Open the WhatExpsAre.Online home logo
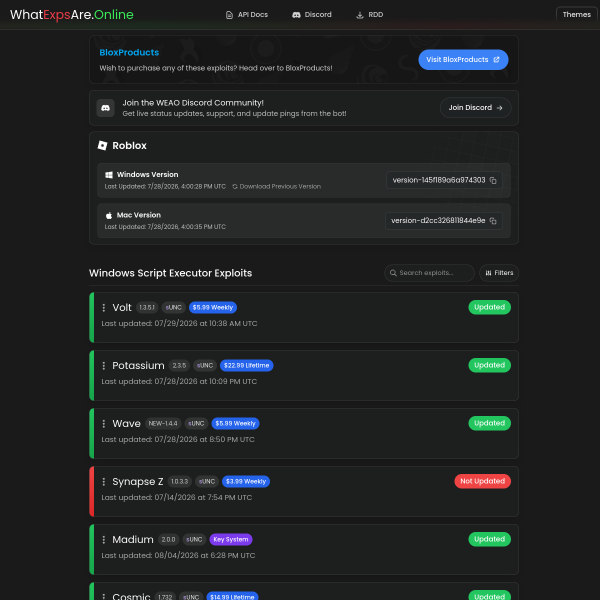 click(72, 15)
